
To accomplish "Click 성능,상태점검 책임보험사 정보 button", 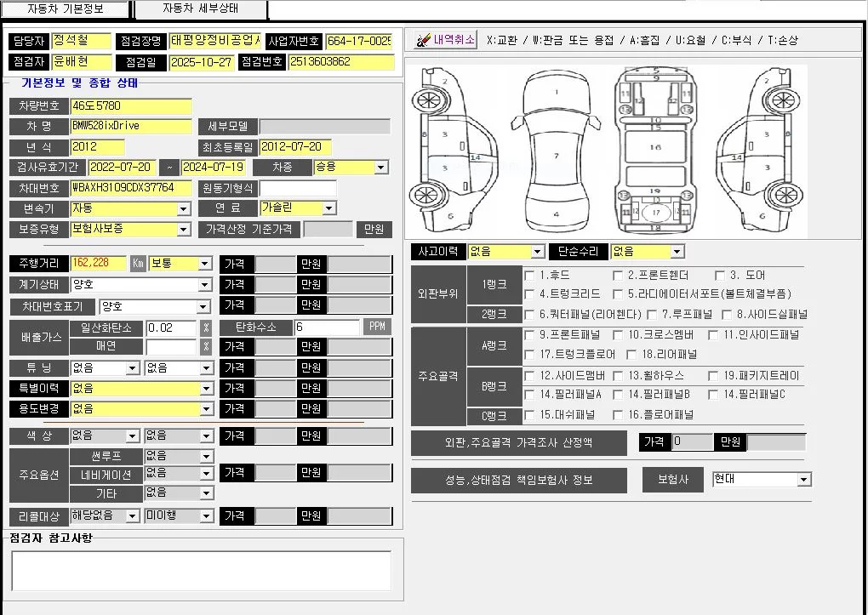I will click(518, 480).
